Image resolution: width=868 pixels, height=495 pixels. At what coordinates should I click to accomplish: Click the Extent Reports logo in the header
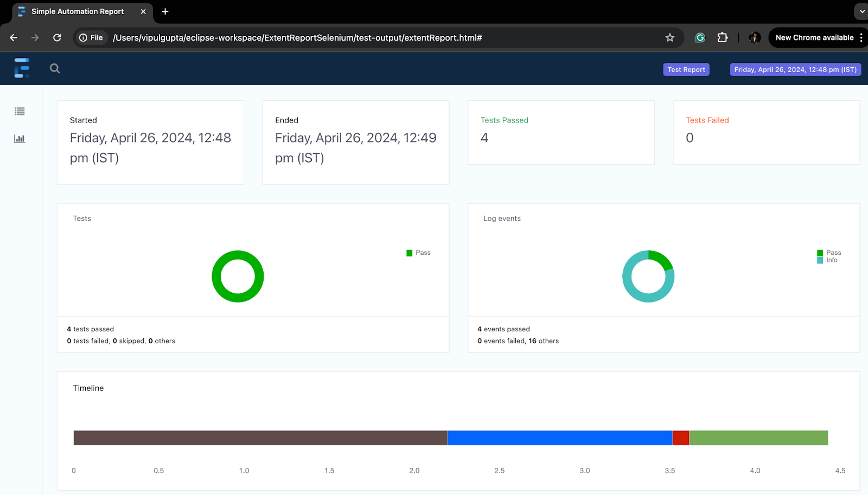22,68
